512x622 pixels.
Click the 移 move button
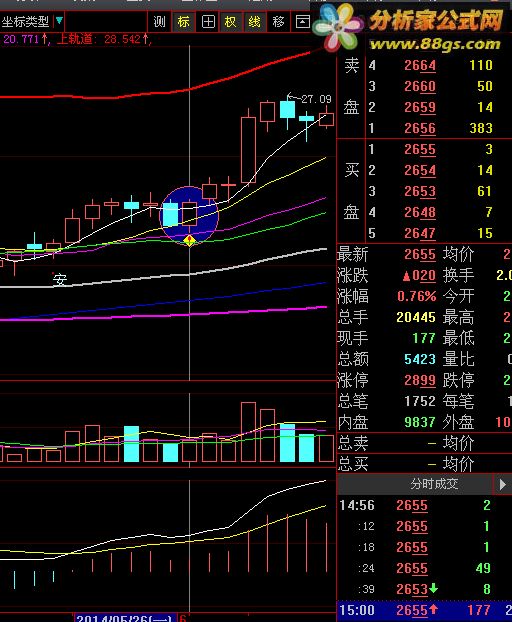278,21
